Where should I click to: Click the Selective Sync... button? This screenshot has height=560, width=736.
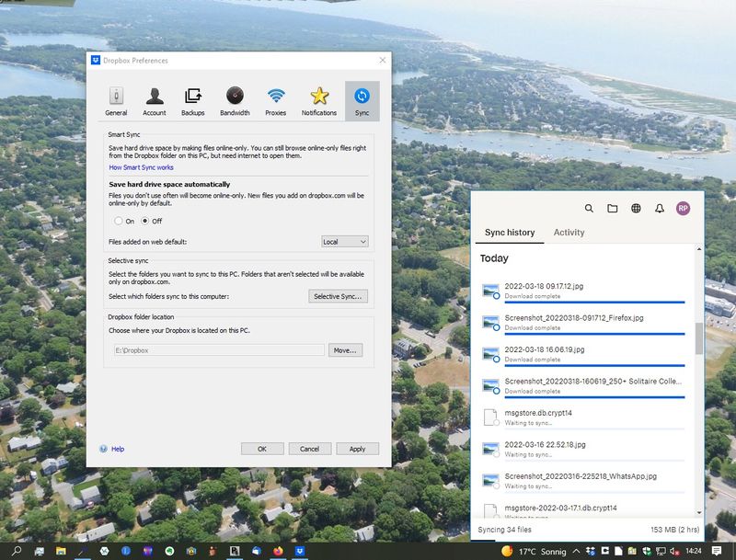[338, 296]
